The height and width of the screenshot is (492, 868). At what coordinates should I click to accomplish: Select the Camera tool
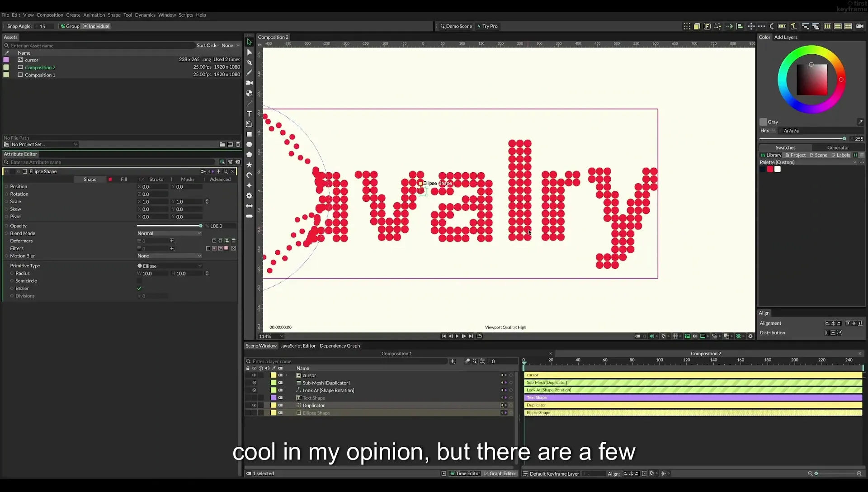249,83
